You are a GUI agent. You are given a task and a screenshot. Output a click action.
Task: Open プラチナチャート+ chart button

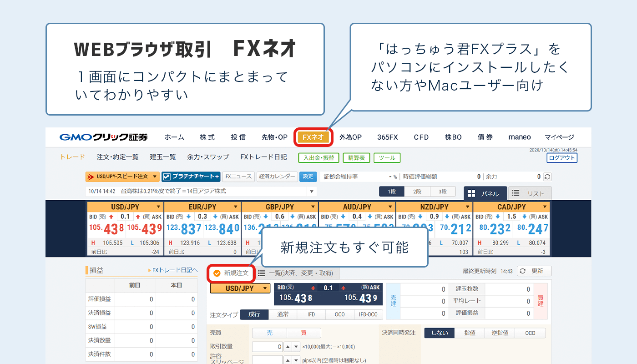[191, 176]
